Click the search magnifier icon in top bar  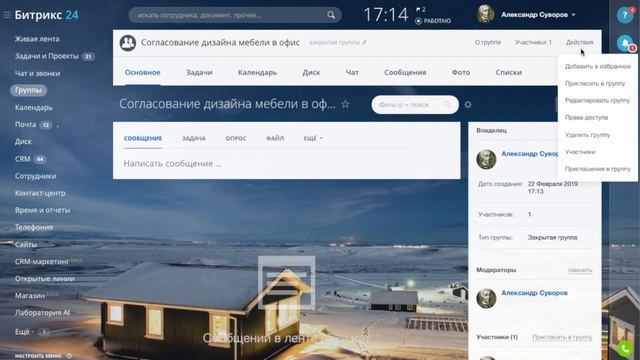point(331,15)
